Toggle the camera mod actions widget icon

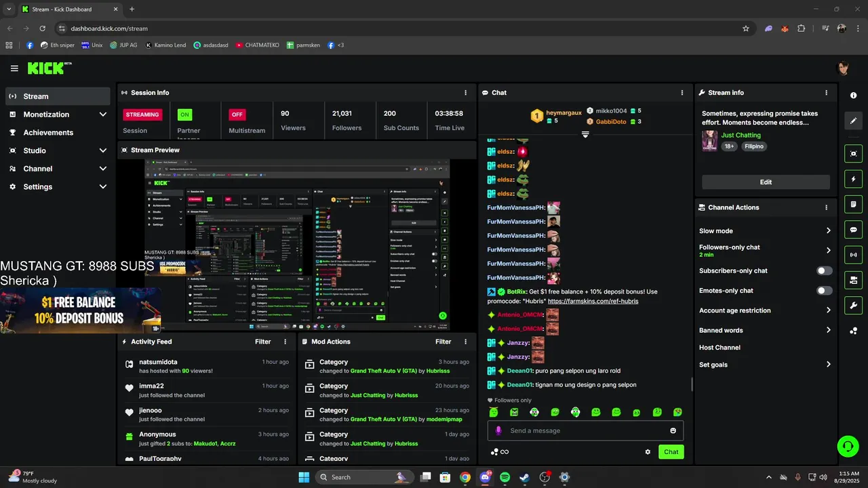pyautogui.click(x=854, y=280)
